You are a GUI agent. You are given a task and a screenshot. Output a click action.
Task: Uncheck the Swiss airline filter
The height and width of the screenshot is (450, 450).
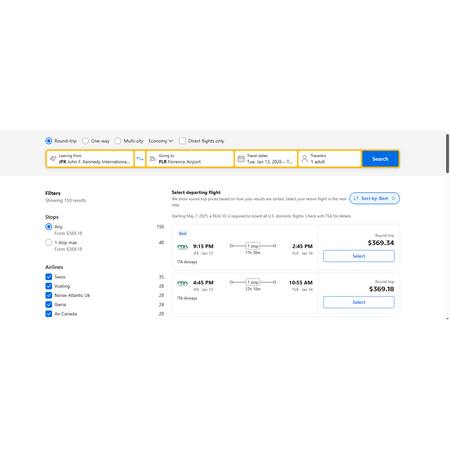point(49,277)
